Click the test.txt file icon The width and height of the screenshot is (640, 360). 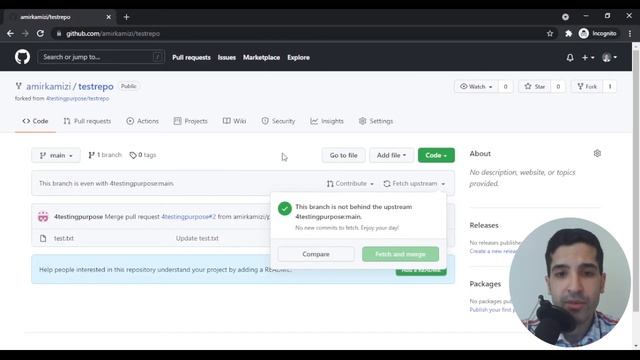tap(43, 238)
